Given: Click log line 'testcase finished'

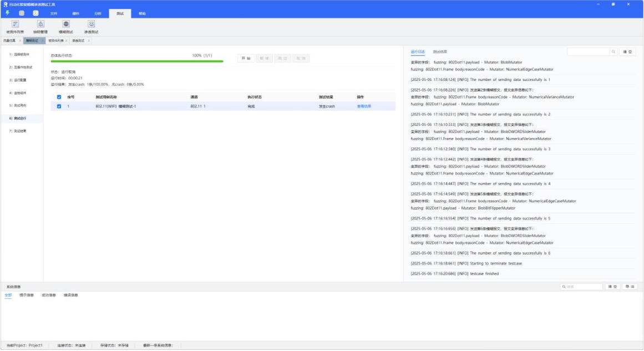Looking at the screenshot, I should click(x=455, y=274).
